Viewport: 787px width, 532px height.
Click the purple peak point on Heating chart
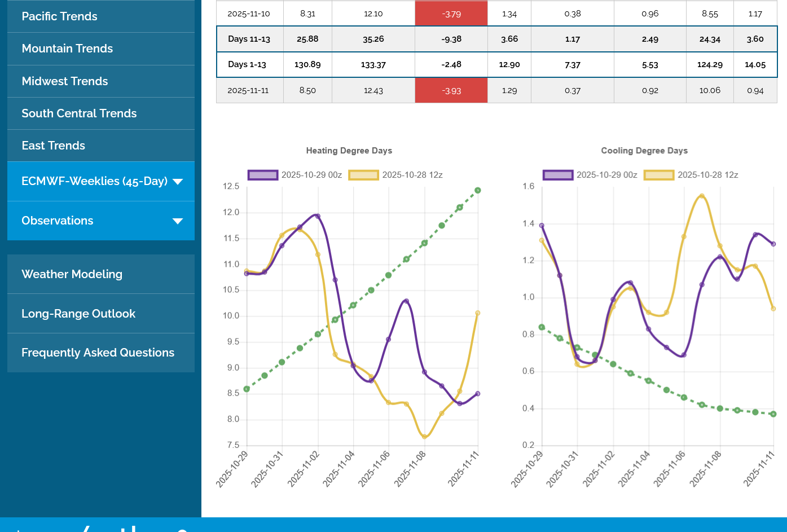tap(318, 216)
